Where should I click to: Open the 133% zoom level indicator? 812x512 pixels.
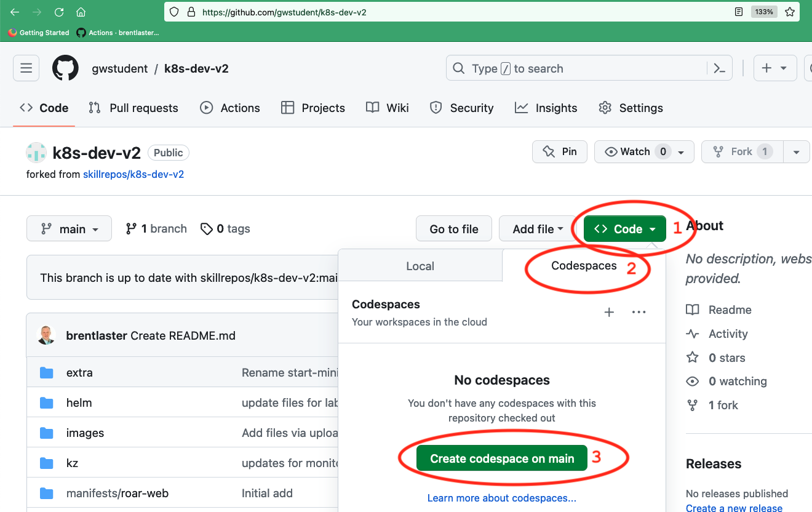[764, 12]
